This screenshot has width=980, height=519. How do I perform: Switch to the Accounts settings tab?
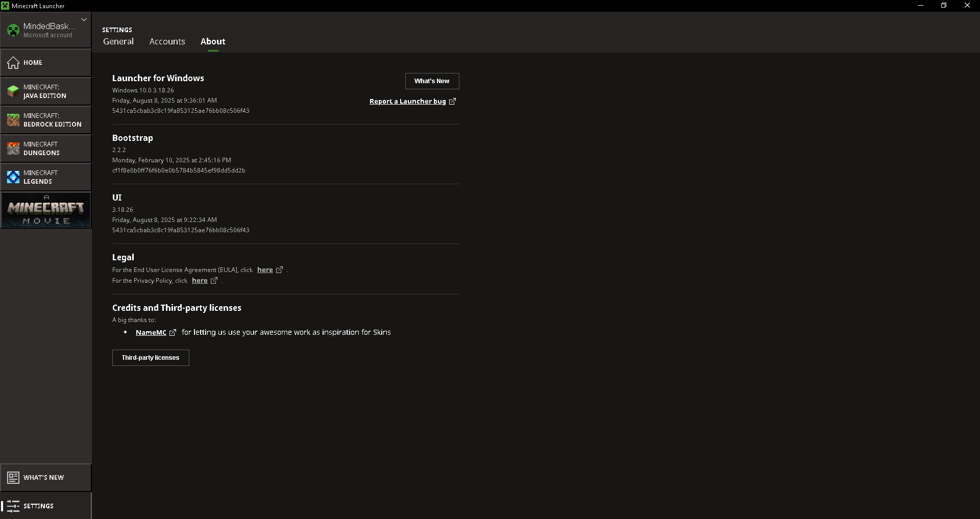click(167, 41)
